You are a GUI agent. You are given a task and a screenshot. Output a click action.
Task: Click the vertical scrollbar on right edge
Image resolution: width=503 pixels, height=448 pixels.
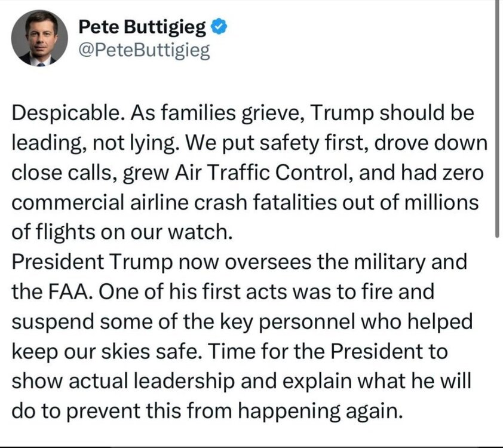pos(497,119)
